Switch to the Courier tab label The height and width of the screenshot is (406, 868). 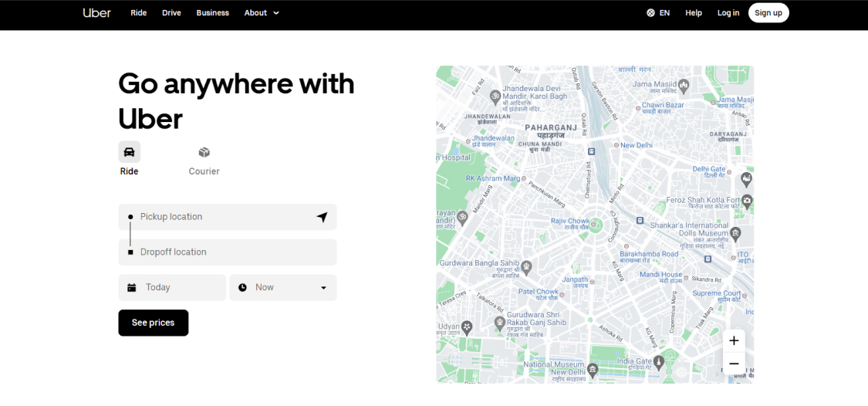pos(204,171)
